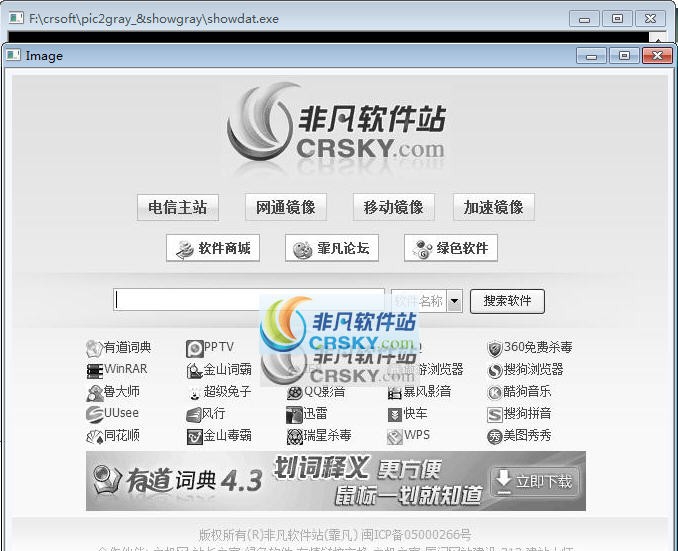Open the 美图秀秀 text link
The width and height of the screenshot is (678, 551).
pos(528,435)
